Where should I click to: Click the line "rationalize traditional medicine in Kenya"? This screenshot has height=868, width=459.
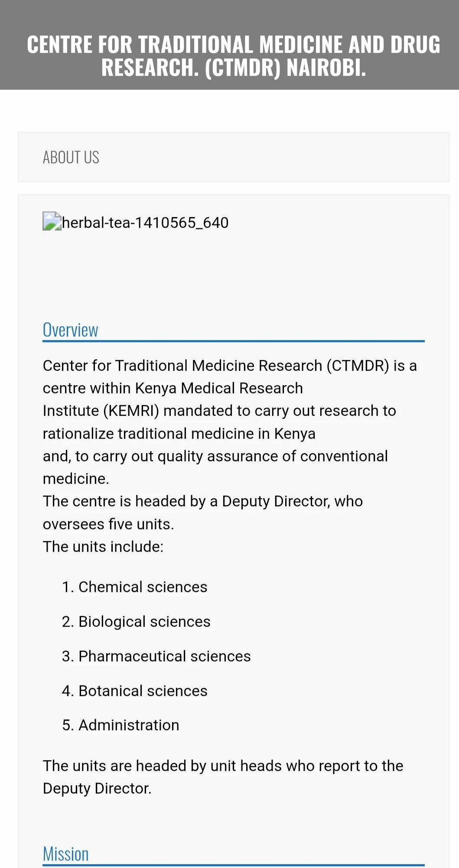pyautogui.click(x=179, y=434)
